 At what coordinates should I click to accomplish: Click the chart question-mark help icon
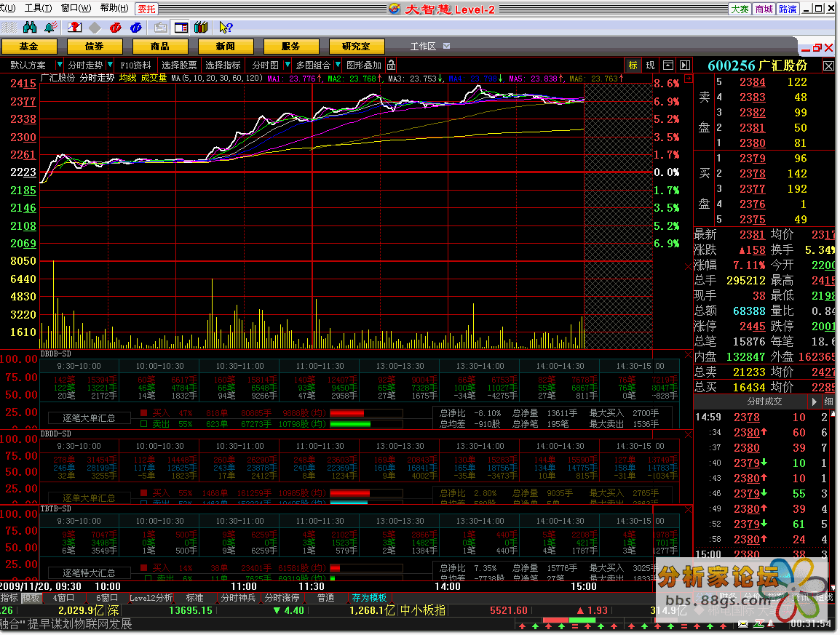(x=75, y=28)
